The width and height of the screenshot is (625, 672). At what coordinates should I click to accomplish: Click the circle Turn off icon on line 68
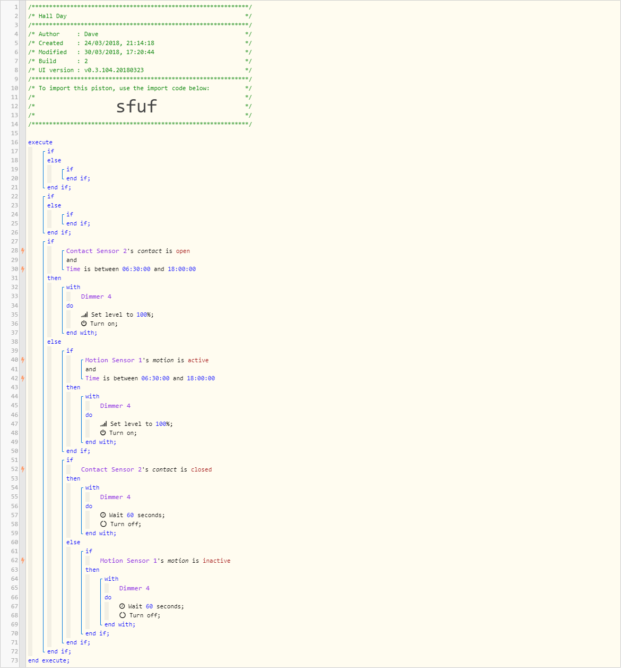point(123,615)
